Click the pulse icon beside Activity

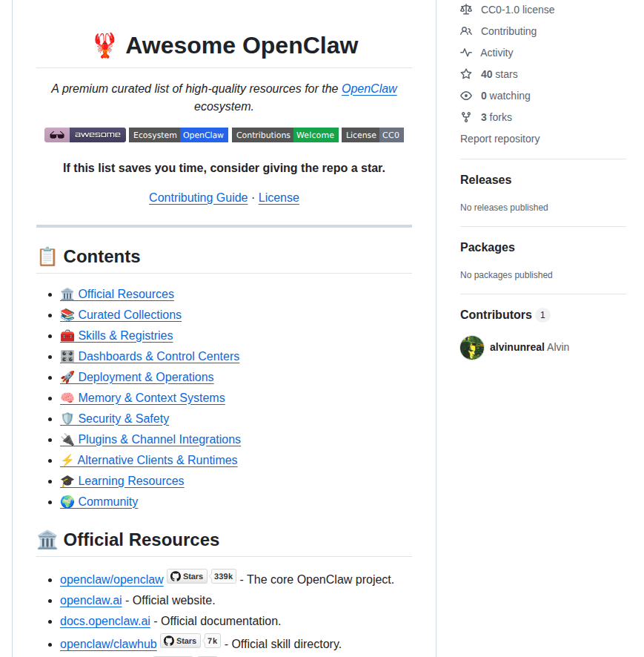(466, 53)
